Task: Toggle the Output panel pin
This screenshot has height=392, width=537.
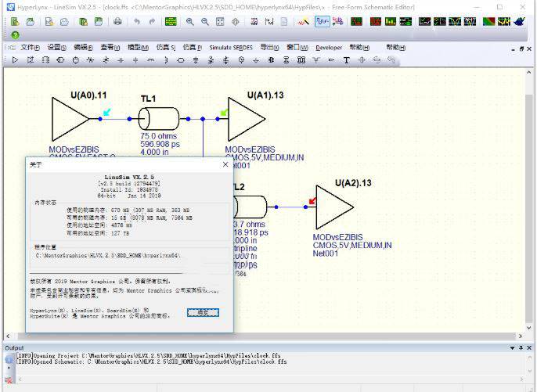Action: 521,348
